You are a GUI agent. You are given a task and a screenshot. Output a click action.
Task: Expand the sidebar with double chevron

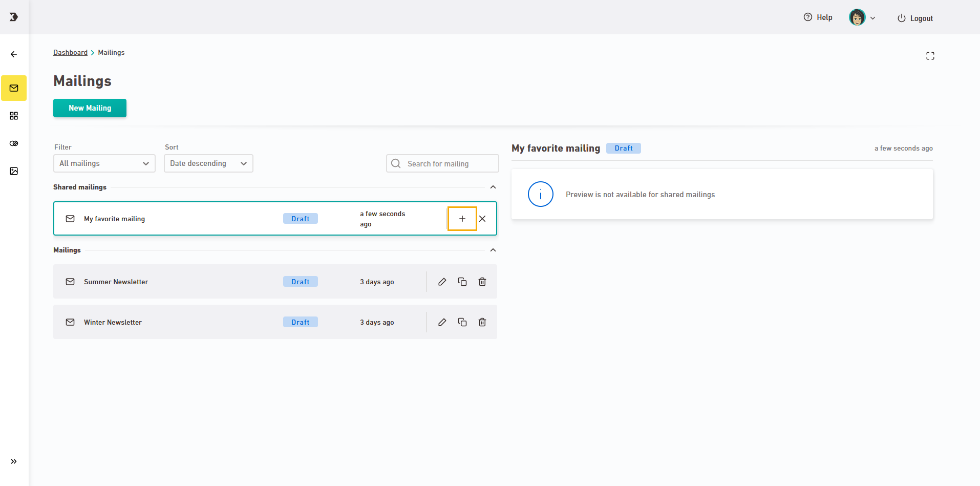point(14,461)
